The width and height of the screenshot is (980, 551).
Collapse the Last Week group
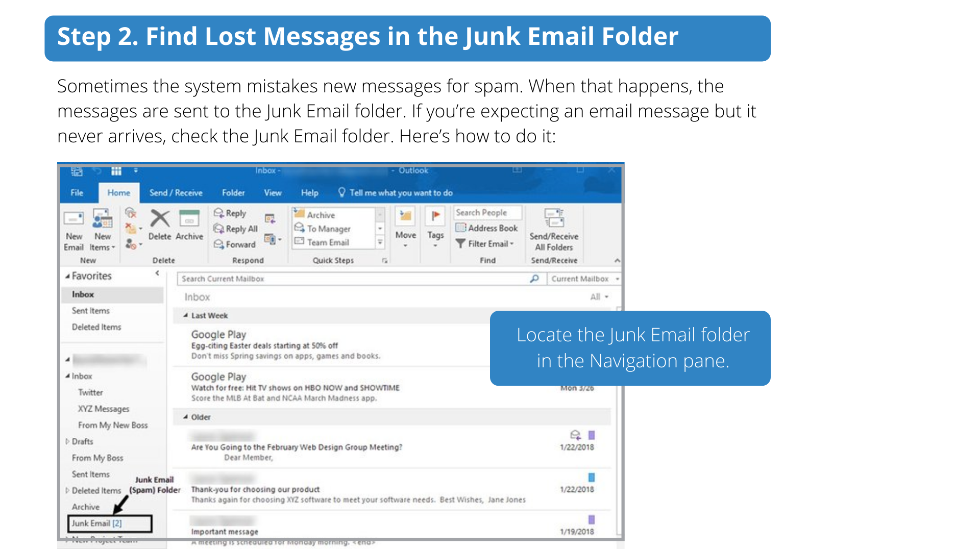[186, 316]
